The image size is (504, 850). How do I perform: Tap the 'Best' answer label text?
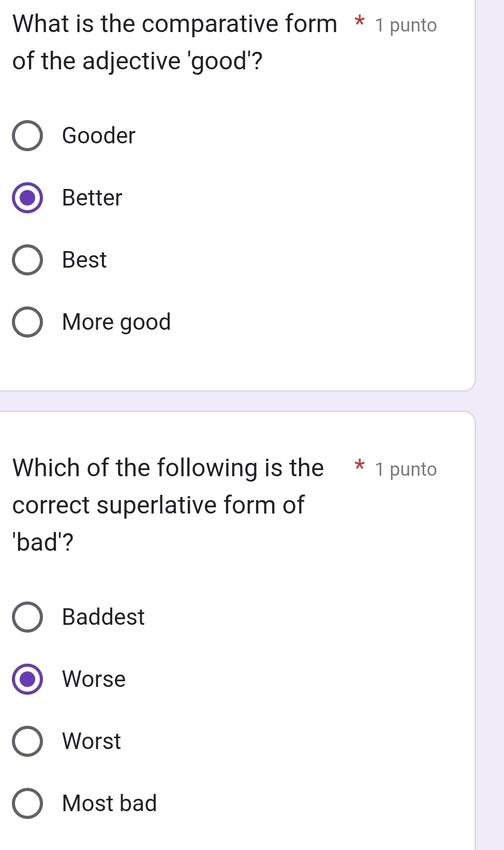pyautogui.click(x=84, y=260)
